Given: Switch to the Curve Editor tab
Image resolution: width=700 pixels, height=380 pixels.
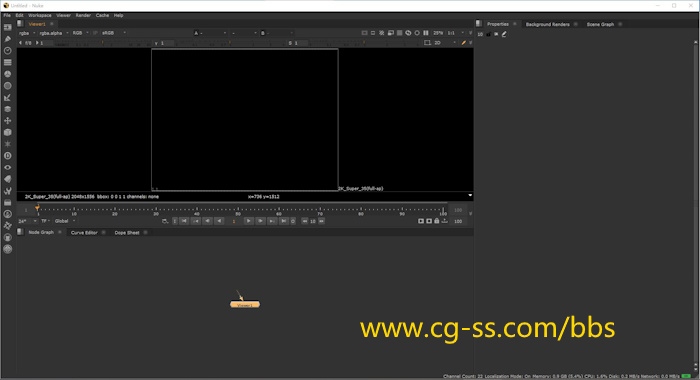Looking at the screenshot, I should coord(84,233).
